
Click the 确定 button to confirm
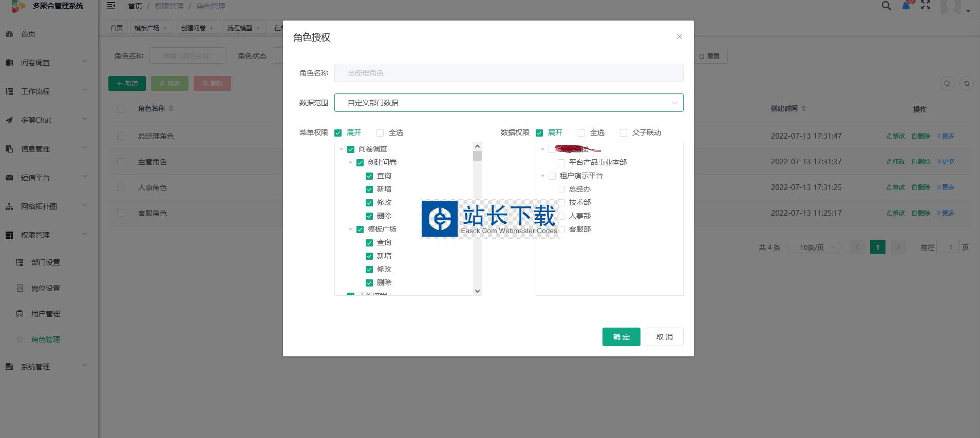click(621, 337)
